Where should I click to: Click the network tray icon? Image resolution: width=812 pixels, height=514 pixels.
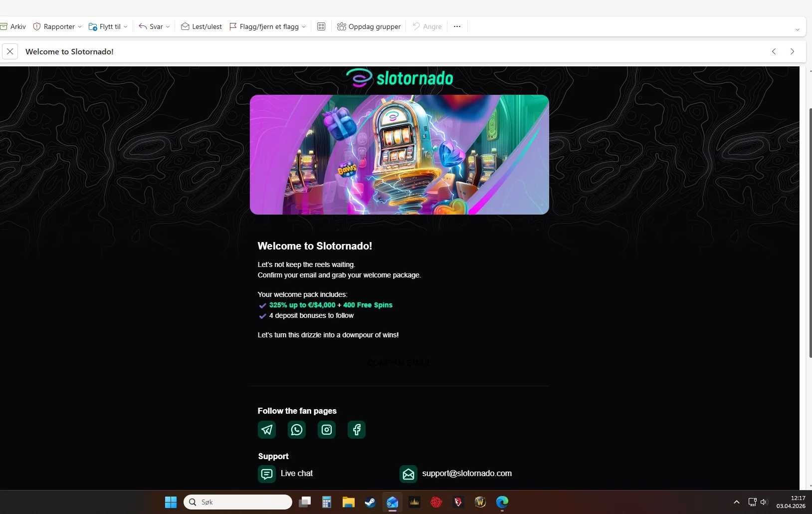[x=752, y=502]
